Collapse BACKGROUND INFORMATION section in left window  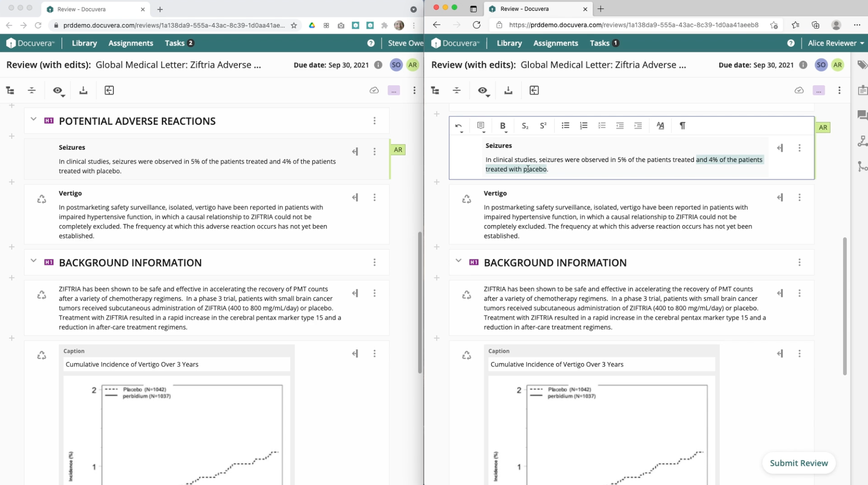[x=33, y=260]
